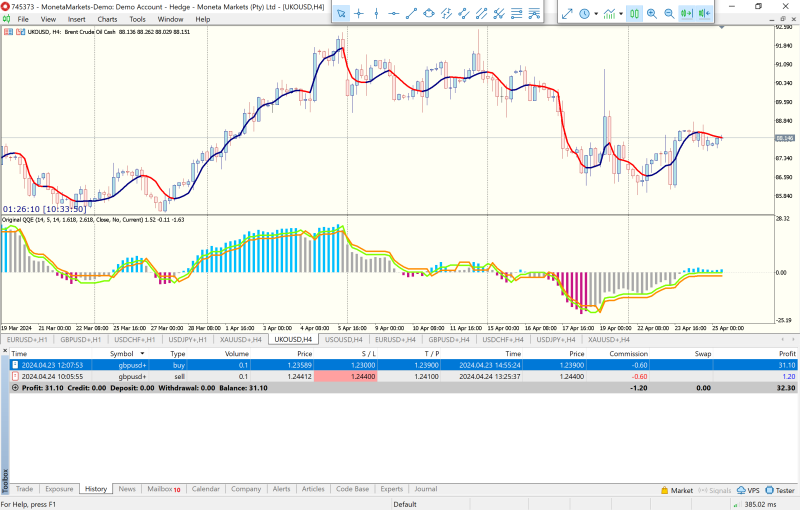Toggle chart auto scroll
This screenshot has height=510, width=800.
[687, 13]
